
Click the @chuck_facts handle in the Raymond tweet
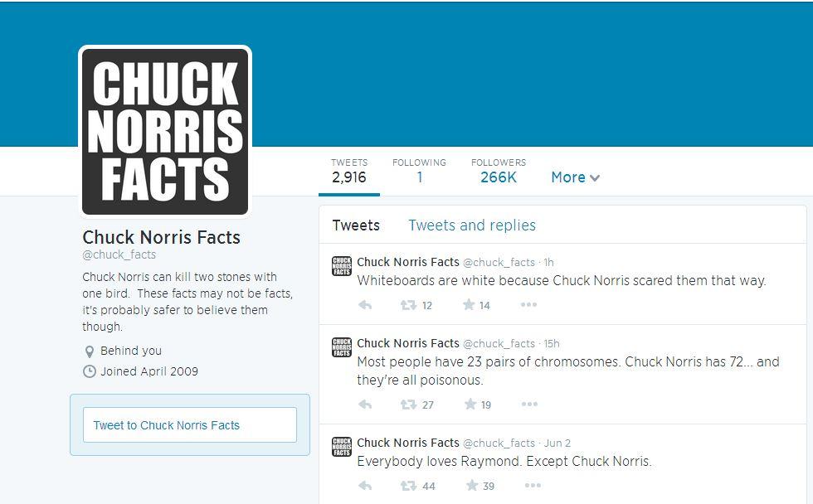(x=499, y=443)
